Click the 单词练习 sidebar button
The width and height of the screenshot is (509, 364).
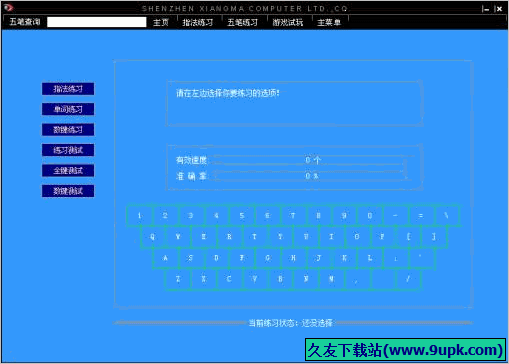click(68, 109)
